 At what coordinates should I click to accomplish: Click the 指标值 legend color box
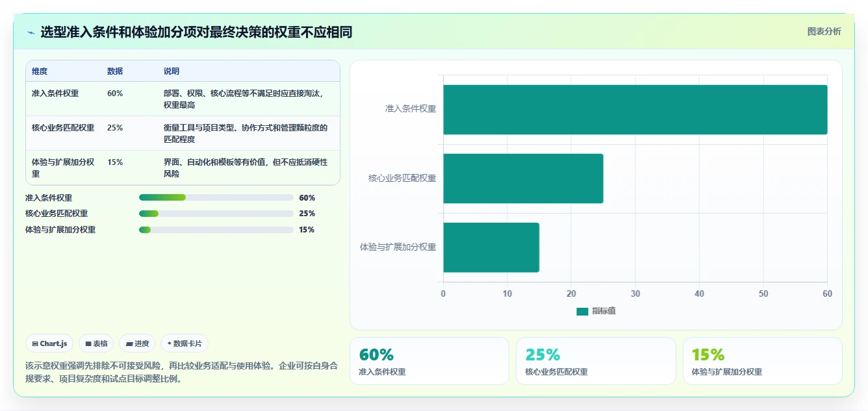tap(582, 312)
